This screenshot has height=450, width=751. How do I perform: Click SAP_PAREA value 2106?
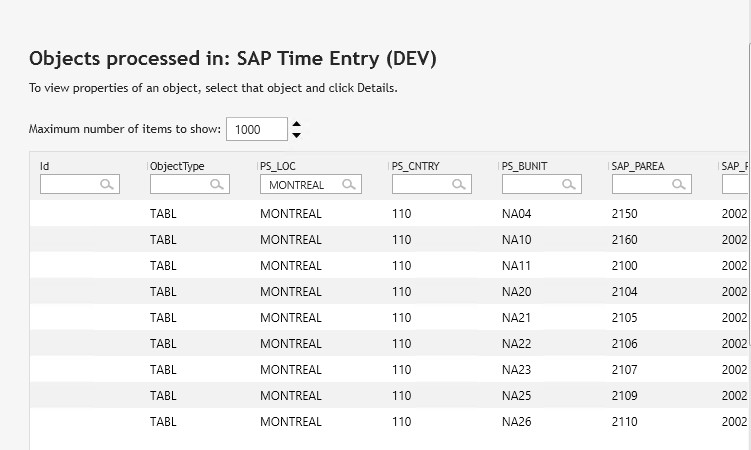tap(625, 343)
